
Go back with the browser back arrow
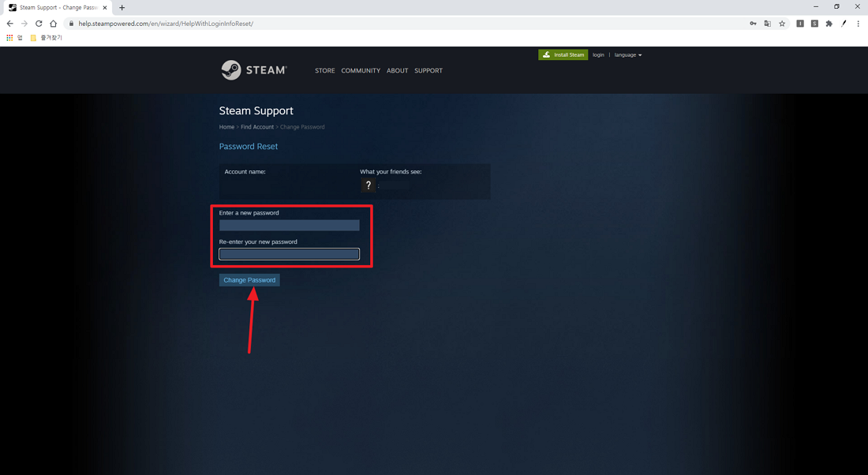[10, 23]
